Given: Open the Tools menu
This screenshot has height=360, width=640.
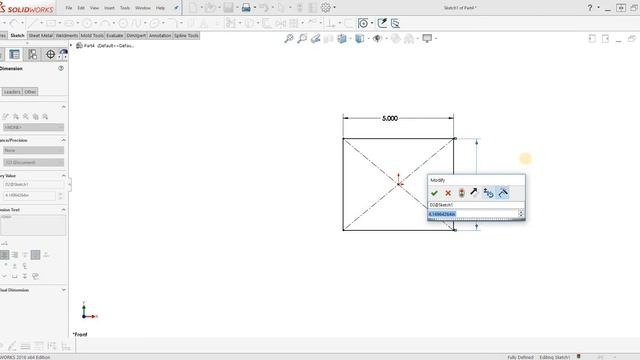Looking at the screenshot, I should pos(125,8).
